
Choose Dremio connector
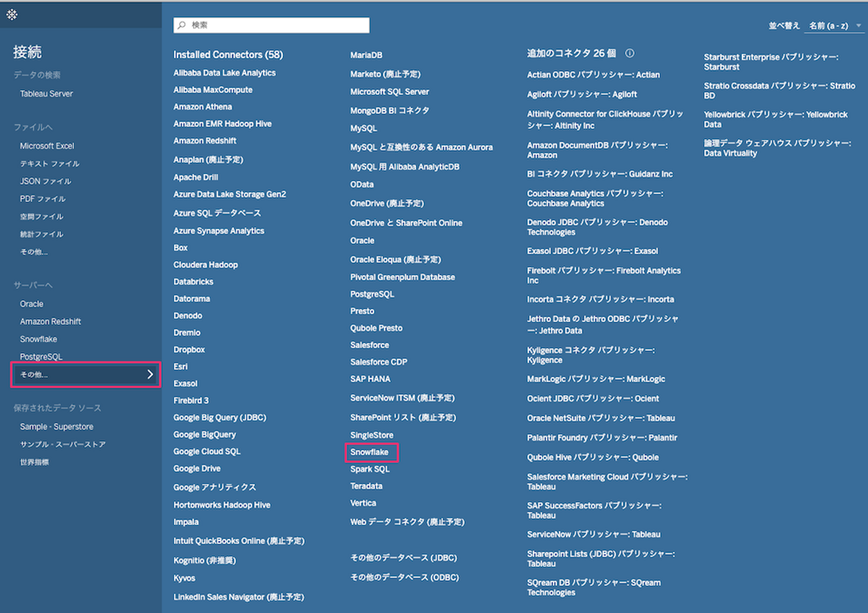pyautogui.click(x=187, y=333)
